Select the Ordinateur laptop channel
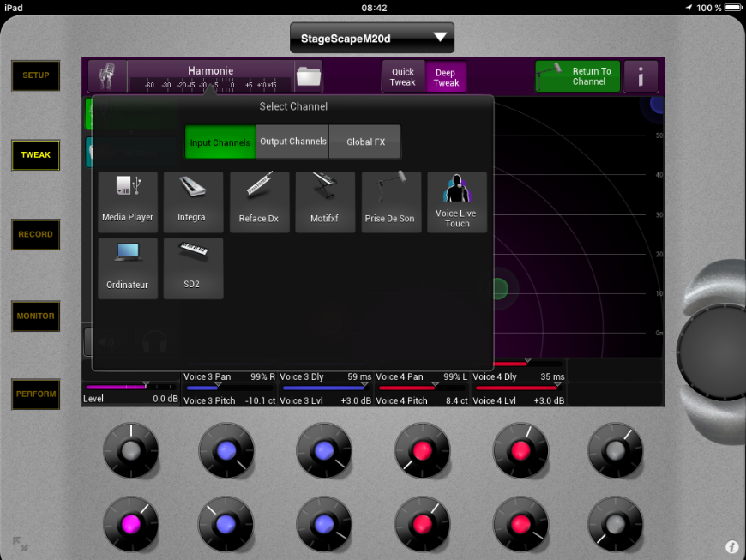This screenshot has width=746, height=560. pyautogui.click(x=128, y=268)
